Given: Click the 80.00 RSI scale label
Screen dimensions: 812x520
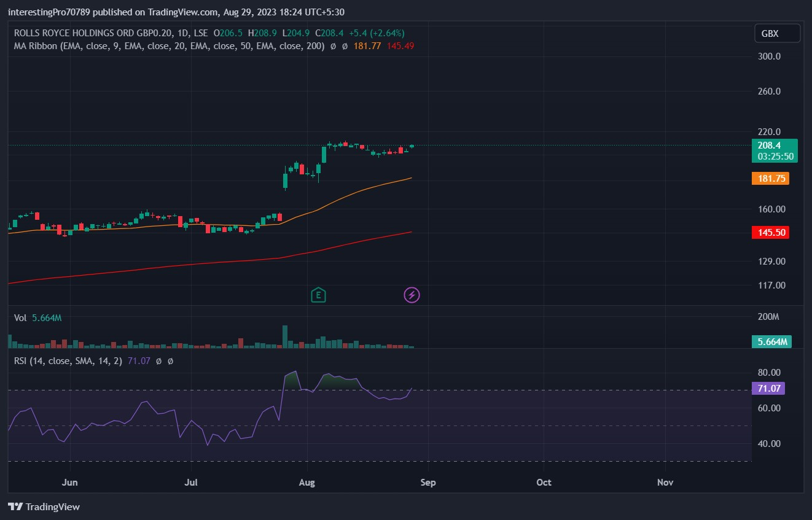Looking at the screenshot, I should (x=770, y=373).
